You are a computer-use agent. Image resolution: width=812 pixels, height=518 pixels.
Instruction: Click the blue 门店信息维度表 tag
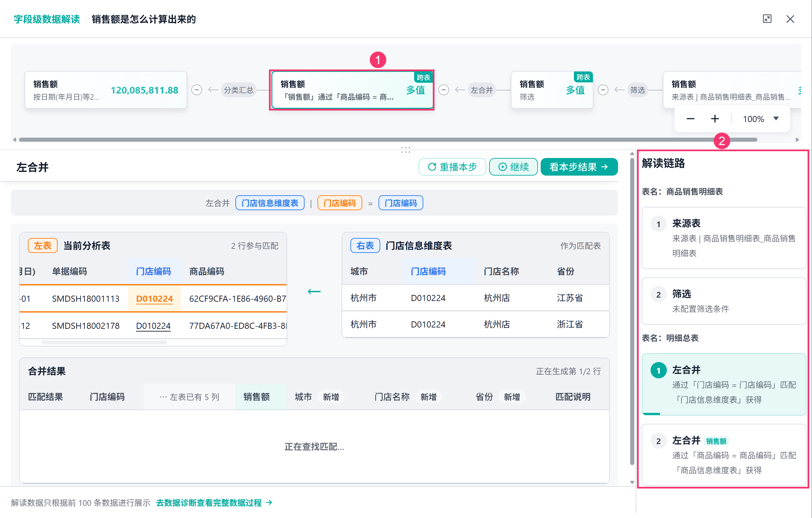(x=270, y=203)
